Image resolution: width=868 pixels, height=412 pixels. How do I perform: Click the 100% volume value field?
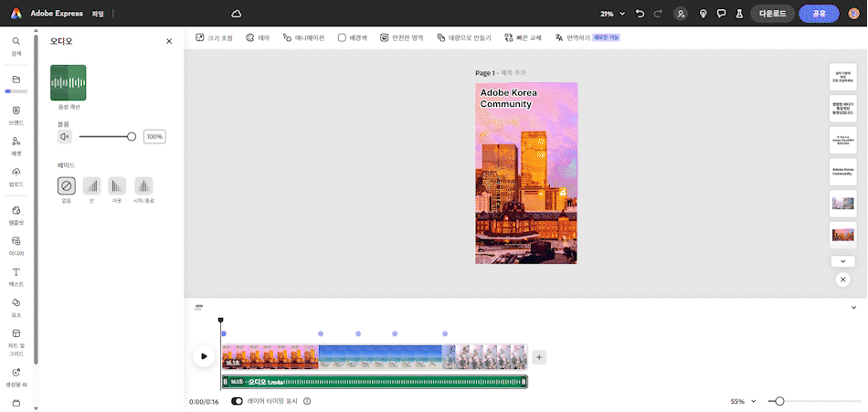click(155, 136)
